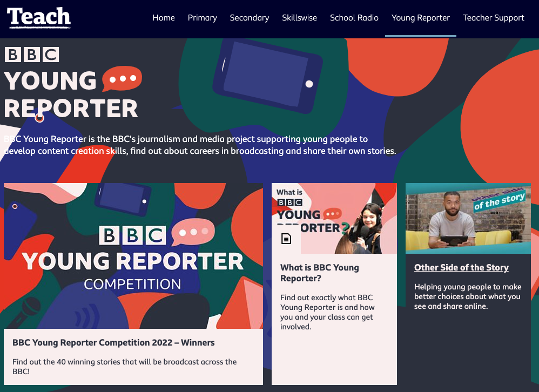Image resolution: width=539 pixels, height=392 pixels.
Task: Select the Young Reporter tab
Action: tap(420, 18)
